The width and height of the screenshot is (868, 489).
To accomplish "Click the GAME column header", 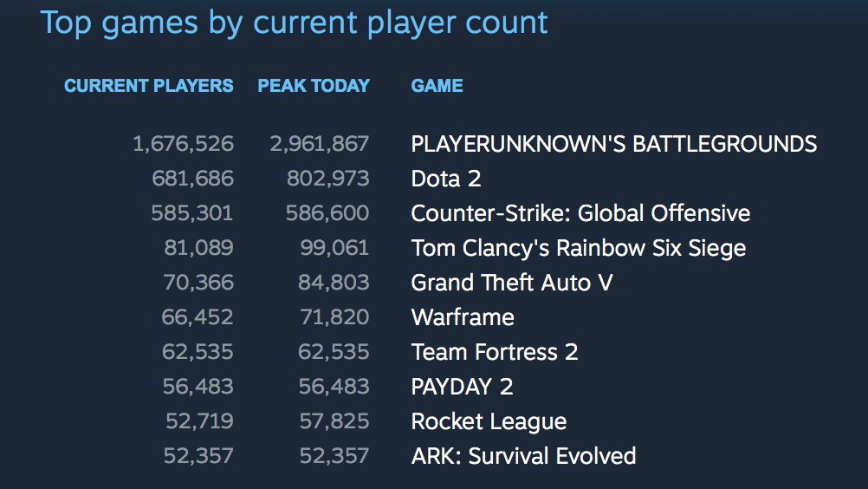I will tap(437, 86).
